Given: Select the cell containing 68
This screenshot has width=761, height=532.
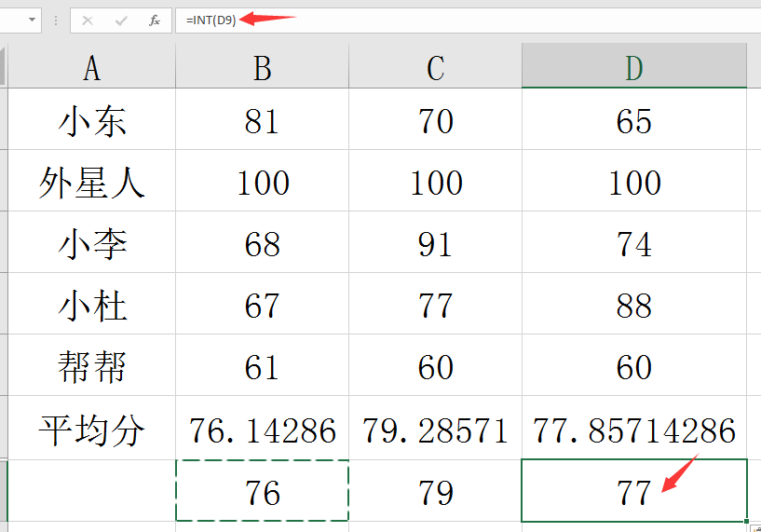Looking at the screenshot, I should click(x=262, y=241).
